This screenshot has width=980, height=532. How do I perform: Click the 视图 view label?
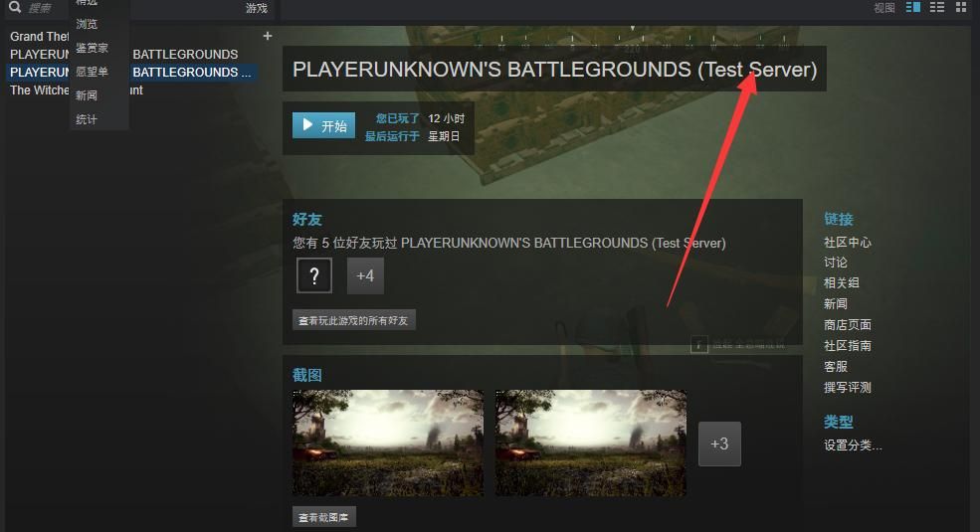884,8
